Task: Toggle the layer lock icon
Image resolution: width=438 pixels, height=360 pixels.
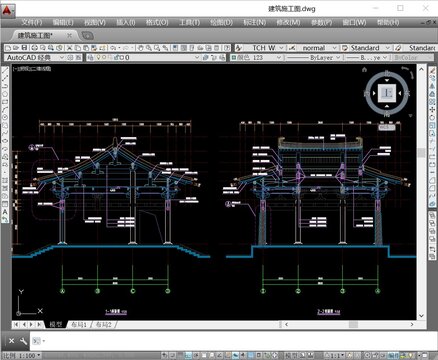Action: 116,57
